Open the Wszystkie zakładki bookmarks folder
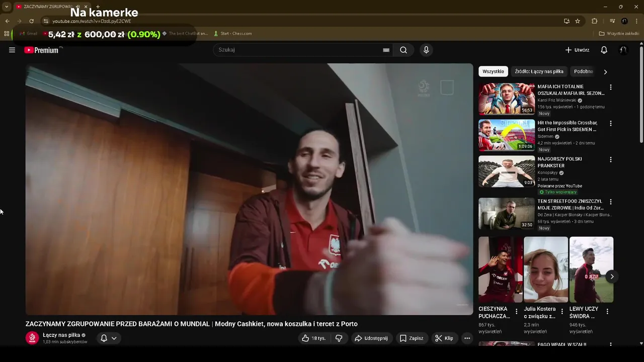Screen dimensions: 644x362 619,34
